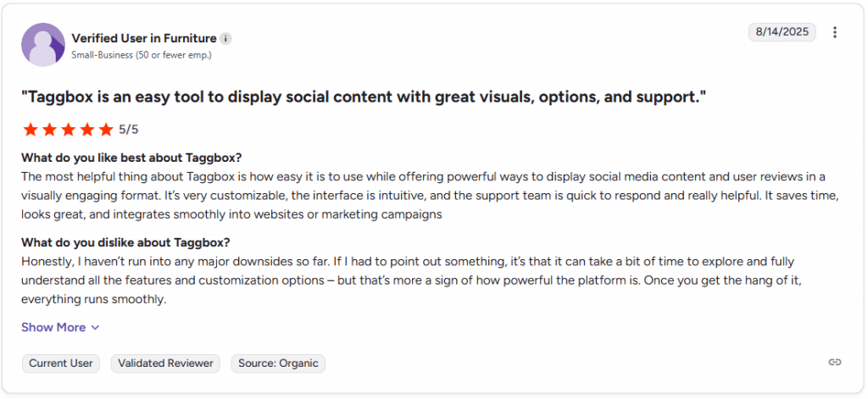Image resolution: width=868 pixels, height=399 pixels.
Task: Click the 8/14/2025 date badge
Action: (782, 32)
